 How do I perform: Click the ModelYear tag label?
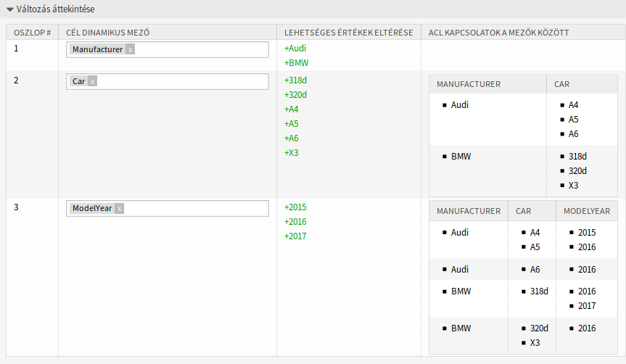point(92,208)
